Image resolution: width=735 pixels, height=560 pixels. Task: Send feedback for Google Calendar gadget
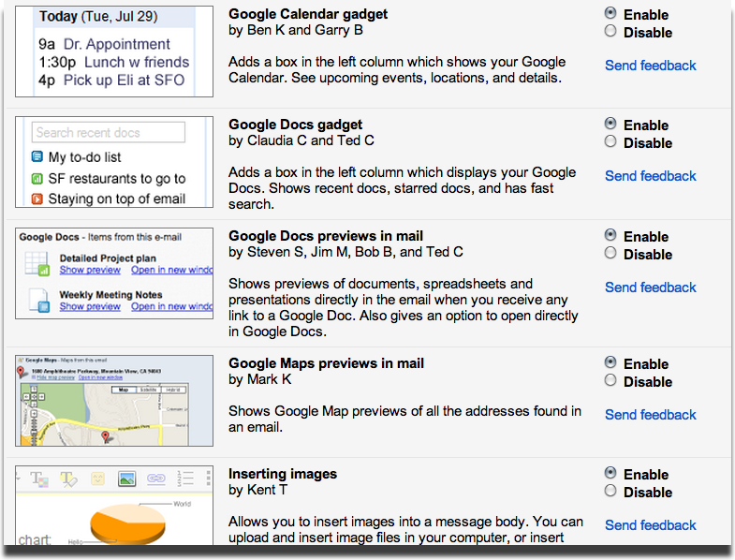tap(650, 66)
